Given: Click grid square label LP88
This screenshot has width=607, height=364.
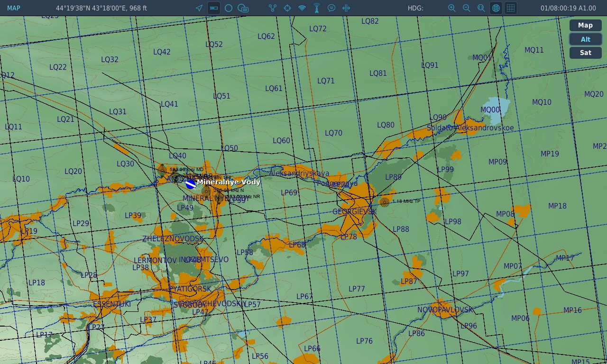Looking at the screenshot, I should [401, 229].
